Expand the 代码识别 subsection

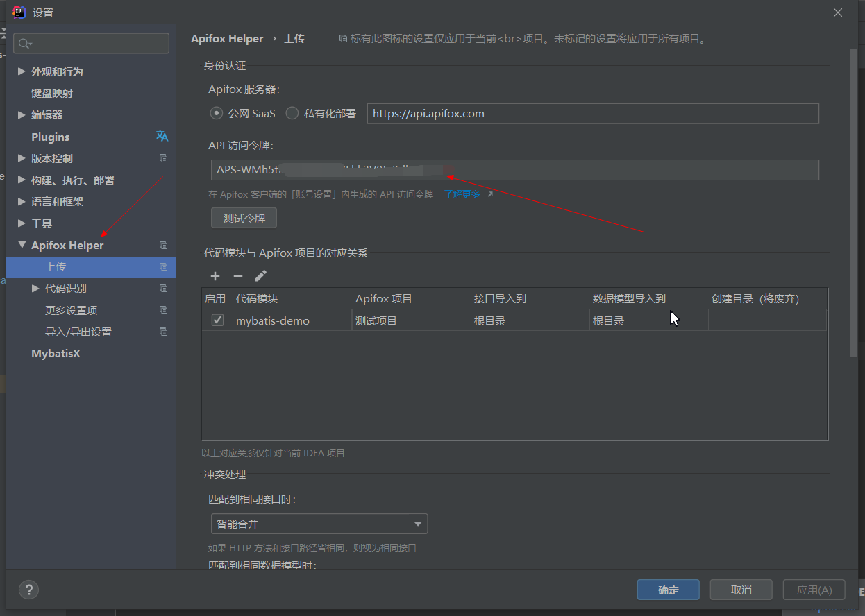point(36,289)
